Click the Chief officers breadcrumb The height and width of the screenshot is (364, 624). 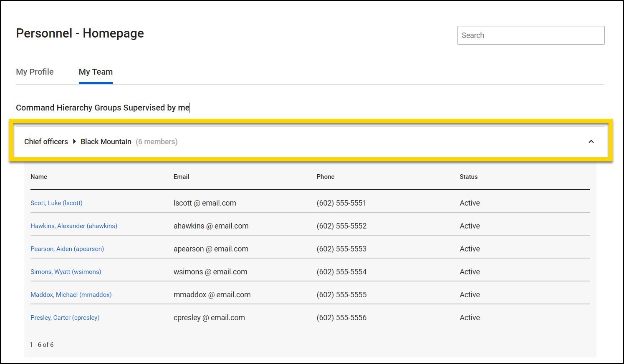point(46,142)
